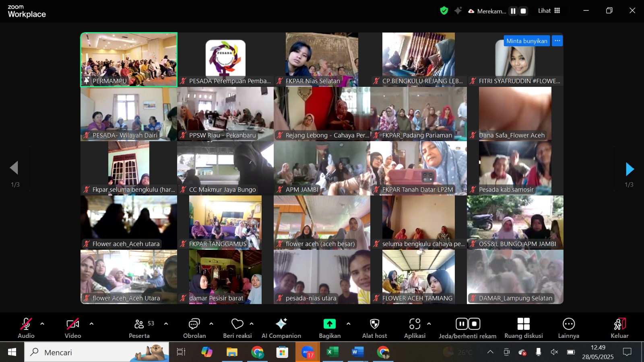Screen dimensions: 644x362
Task: Click Minta bunyikan button
Action: [526, 41]
